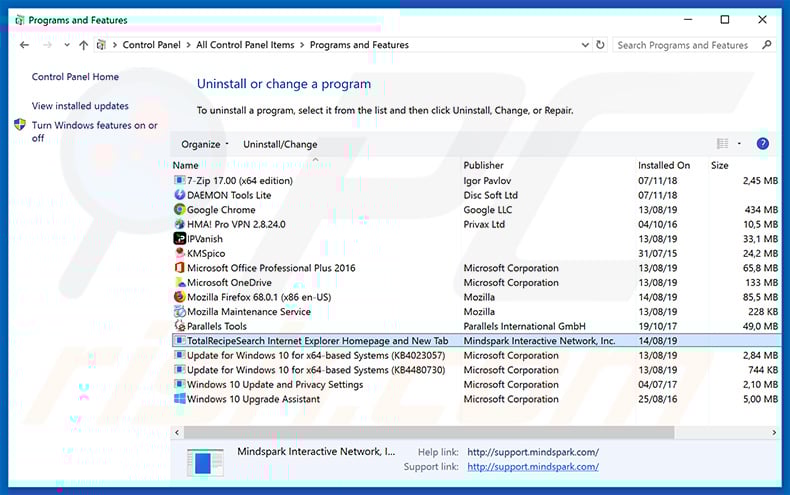
Task: Click the Mozilla Firefox icon
Action: pyautogui.click(x=179, y=297)
